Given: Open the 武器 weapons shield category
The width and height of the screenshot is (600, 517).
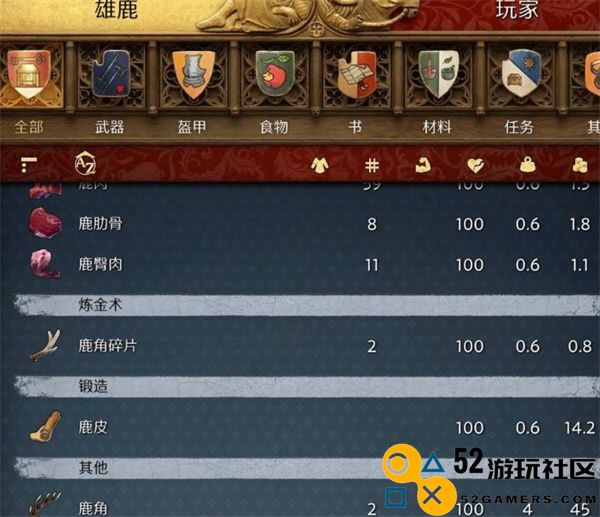Looking at the screenshot, I should point(111,73).
